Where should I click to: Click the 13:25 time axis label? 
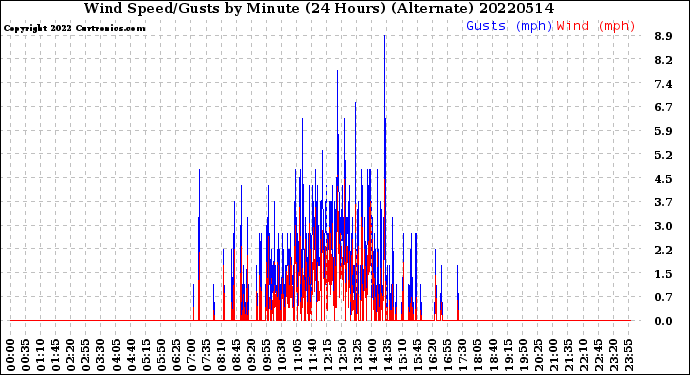click(356, 355)
